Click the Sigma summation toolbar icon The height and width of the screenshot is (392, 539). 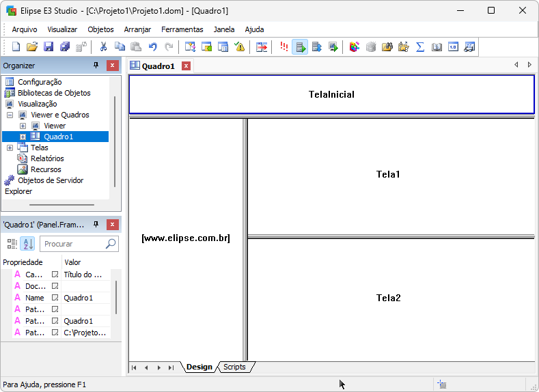click(420, 47)
